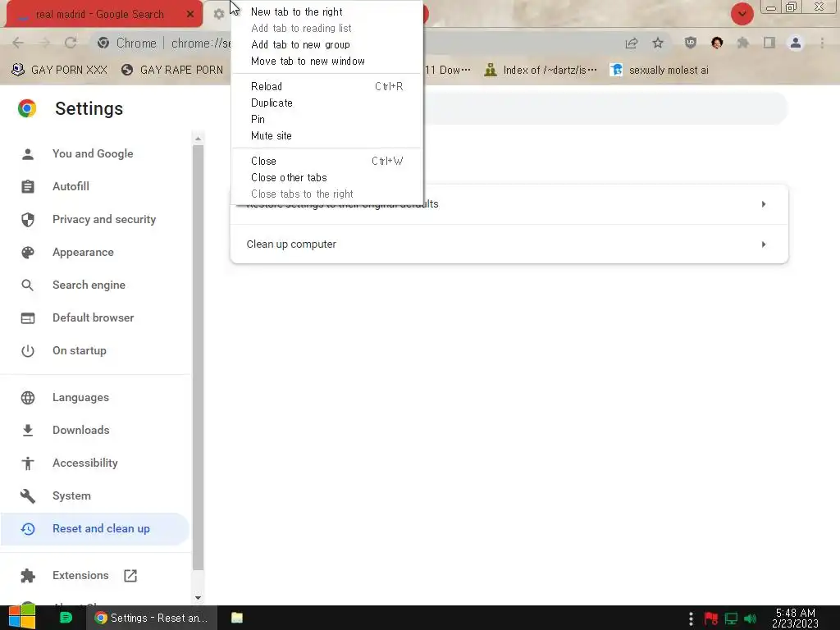
Task: Click the Settings search field
Action: coord(605,108)
